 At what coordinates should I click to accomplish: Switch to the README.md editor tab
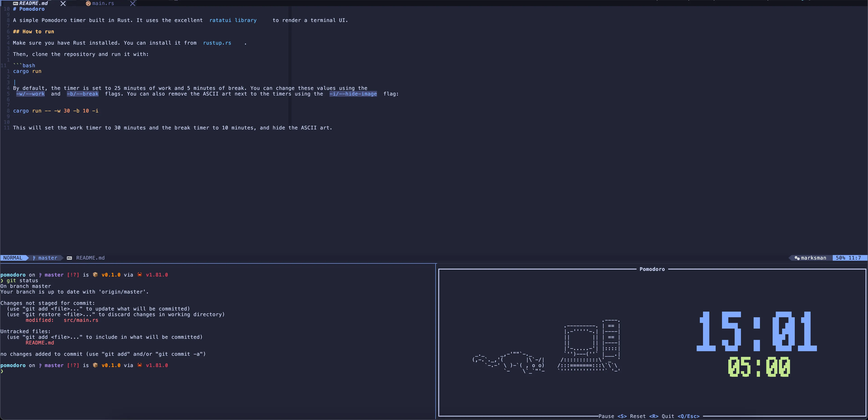coord(33,3)
